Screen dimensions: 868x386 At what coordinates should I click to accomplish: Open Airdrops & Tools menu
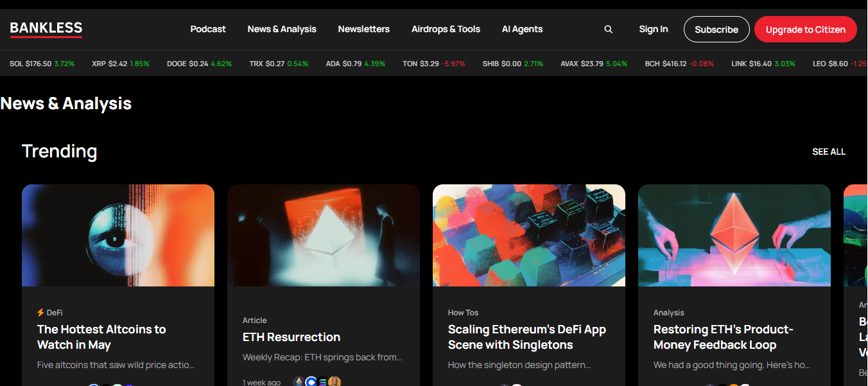click(x=446, y=29)
